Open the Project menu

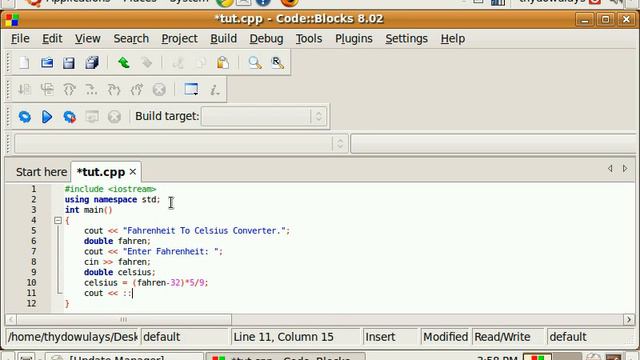(180, 39)
